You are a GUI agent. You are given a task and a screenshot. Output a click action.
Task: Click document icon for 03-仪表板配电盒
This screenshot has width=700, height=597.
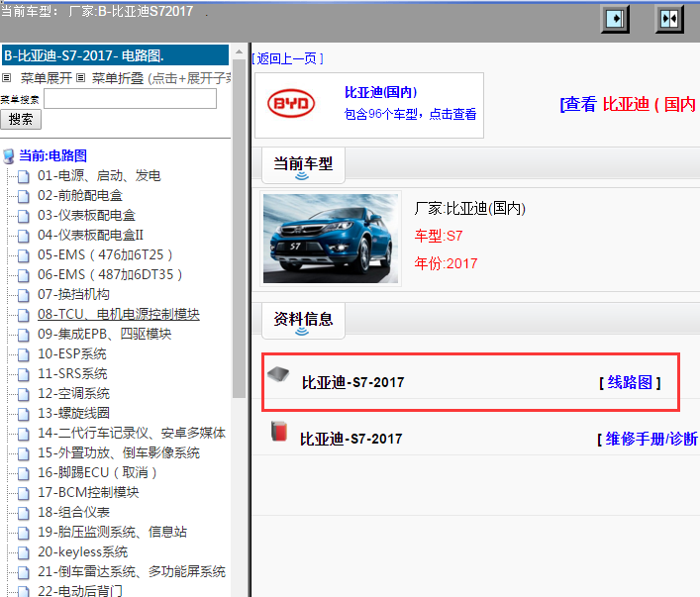(x=24, y=216)
